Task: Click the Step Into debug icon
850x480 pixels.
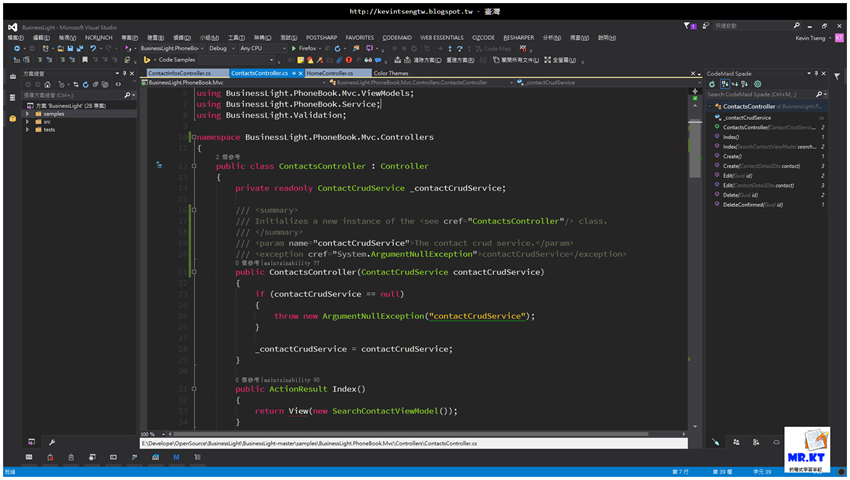Action: (450, 49)
